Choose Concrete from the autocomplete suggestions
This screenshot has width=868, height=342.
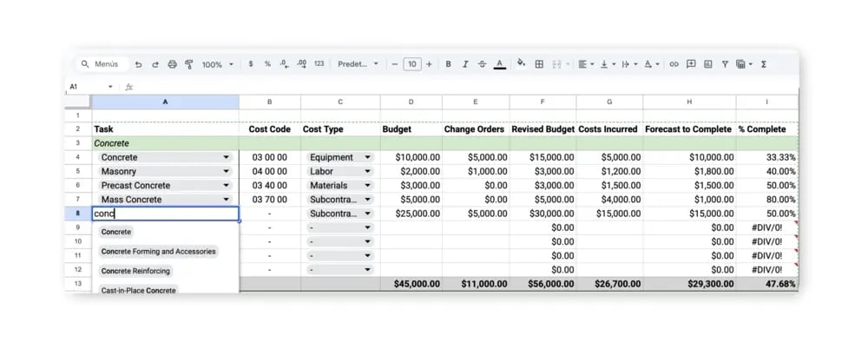pyautogui.click(x=116, y=232)
